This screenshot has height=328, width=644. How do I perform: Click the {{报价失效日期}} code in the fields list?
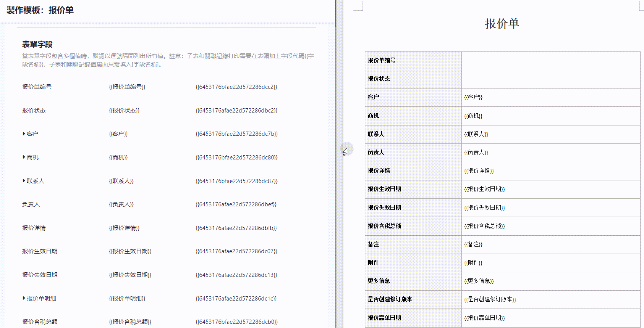pyautogui.click(x=130, y=275)
